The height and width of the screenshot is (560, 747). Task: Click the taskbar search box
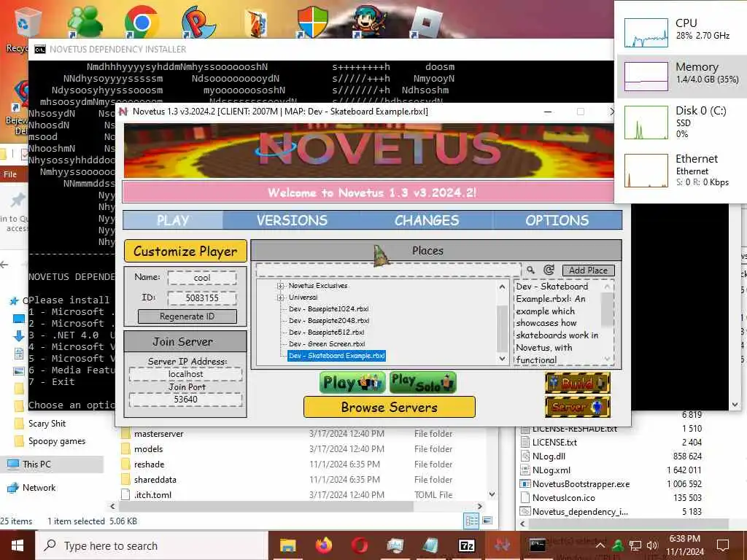152,545
